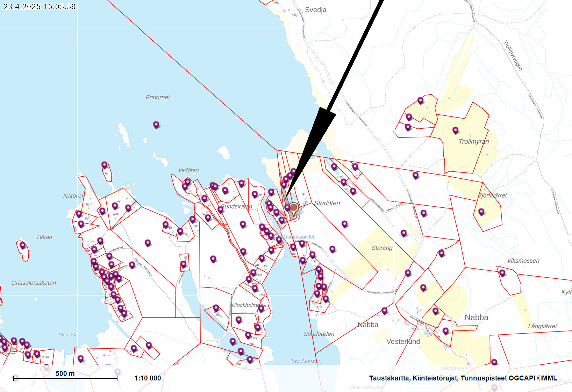
Task: Select the Vedörssundet water label
Action: pyautogui.click(x=299, y=237)
